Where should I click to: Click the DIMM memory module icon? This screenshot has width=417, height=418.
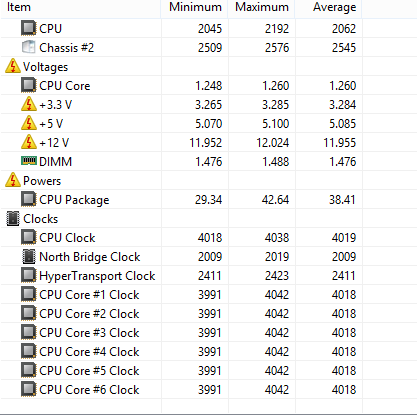(x=29, y=161)
